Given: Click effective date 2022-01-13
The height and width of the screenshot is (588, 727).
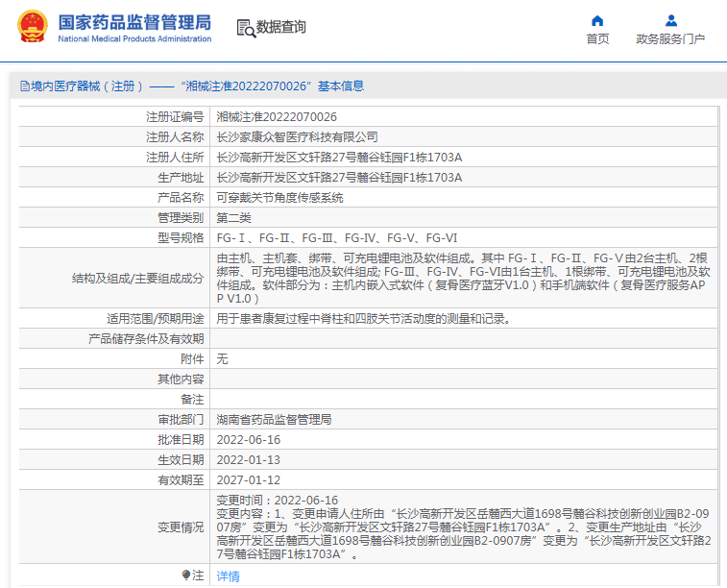Looking at the screenshot, I should tap(249, 460).
